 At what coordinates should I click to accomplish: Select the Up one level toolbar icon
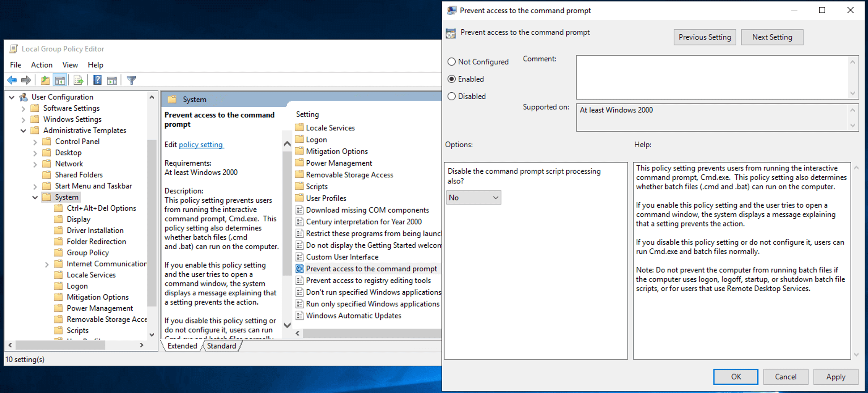(x=45, y=80)
